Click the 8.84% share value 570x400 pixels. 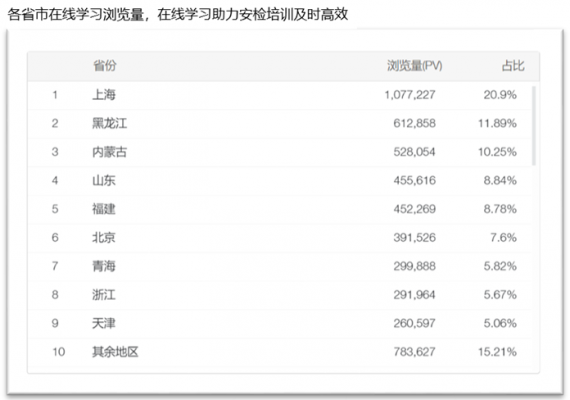click(x=500, y=180)
